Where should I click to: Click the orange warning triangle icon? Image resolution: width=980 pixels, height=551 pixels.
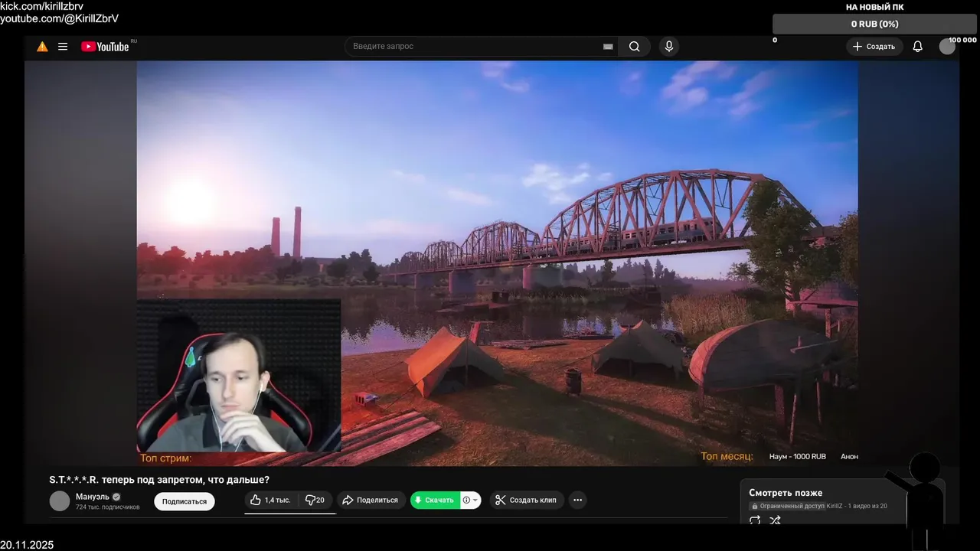point(42,47)
